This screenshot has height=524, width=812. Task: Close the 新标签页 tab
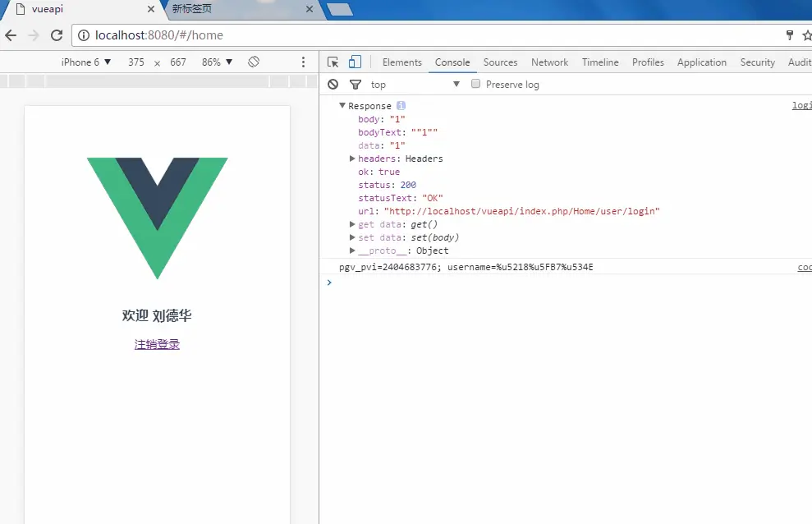point(310,9)
